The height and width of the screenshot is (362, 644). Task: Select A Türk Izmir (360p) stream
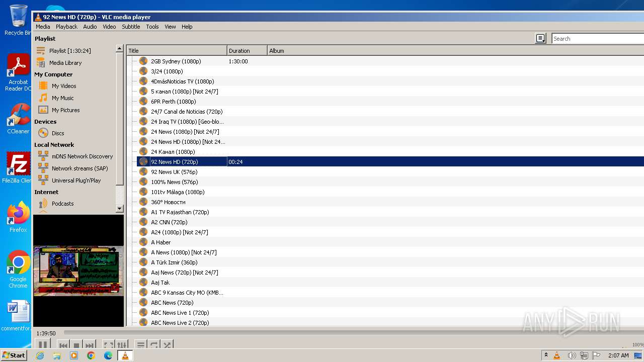pyautogui.click(x=174, y=262)
